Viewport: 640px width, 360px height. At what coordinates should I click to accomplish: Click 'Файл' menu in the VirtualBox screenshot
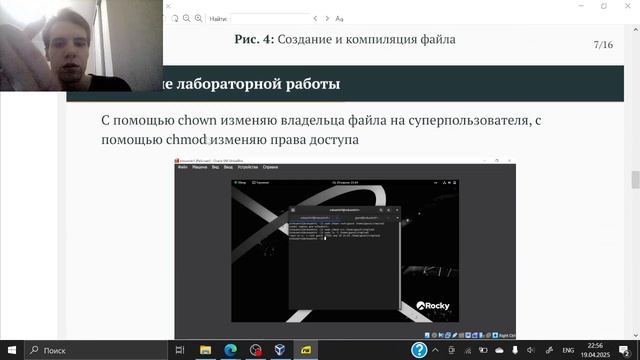pyautogui.click(x=183, y=167)
